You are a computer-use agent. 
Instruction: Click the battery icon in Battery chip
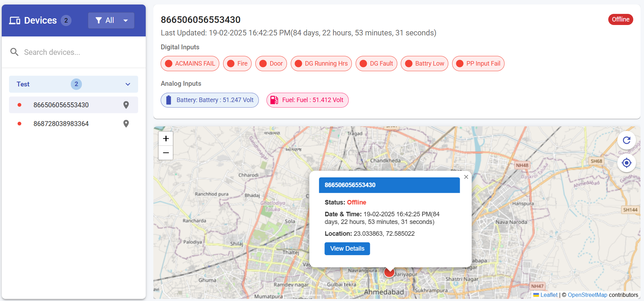coord(169,100)
